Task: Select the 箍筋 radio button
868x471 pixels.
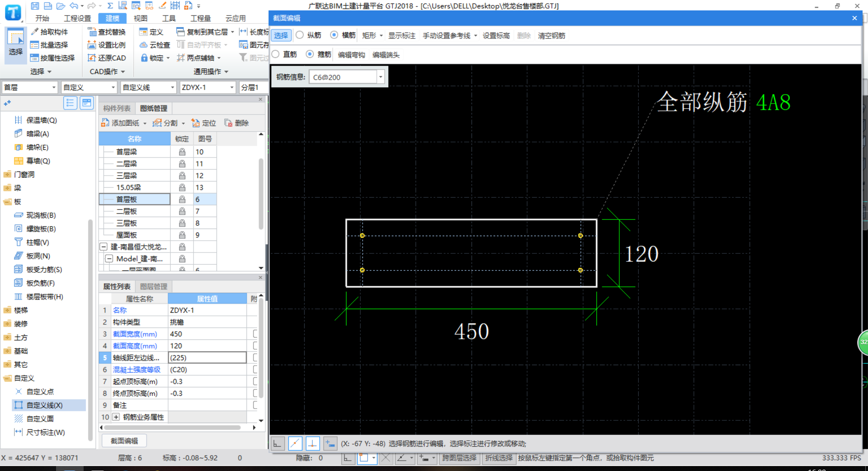Action: click(310, 54)
